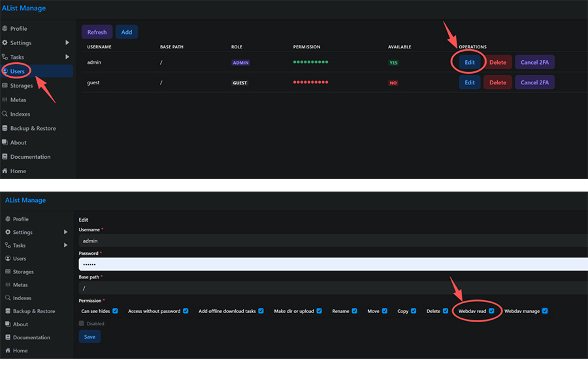
Task: Open Storages icon in the highlighted-Users sidebar
Action: pyautogui.click(x=5, y=86)
